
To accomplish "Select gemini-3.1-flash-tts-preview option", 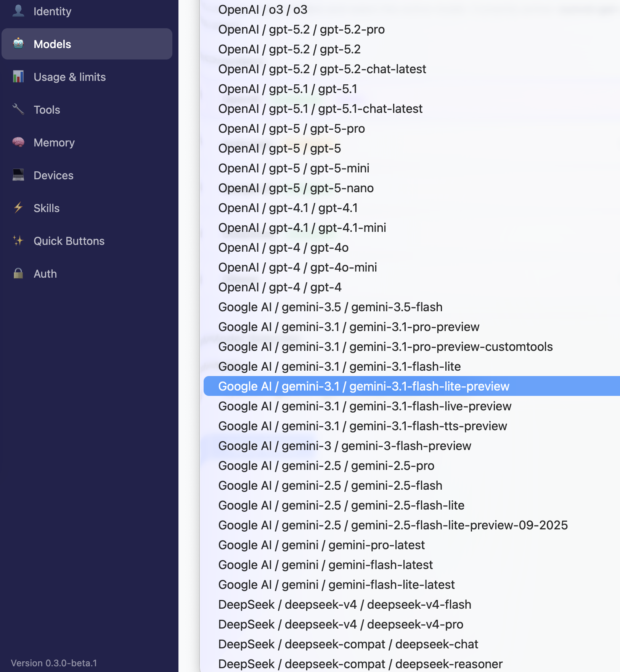I will click(412, 426).
